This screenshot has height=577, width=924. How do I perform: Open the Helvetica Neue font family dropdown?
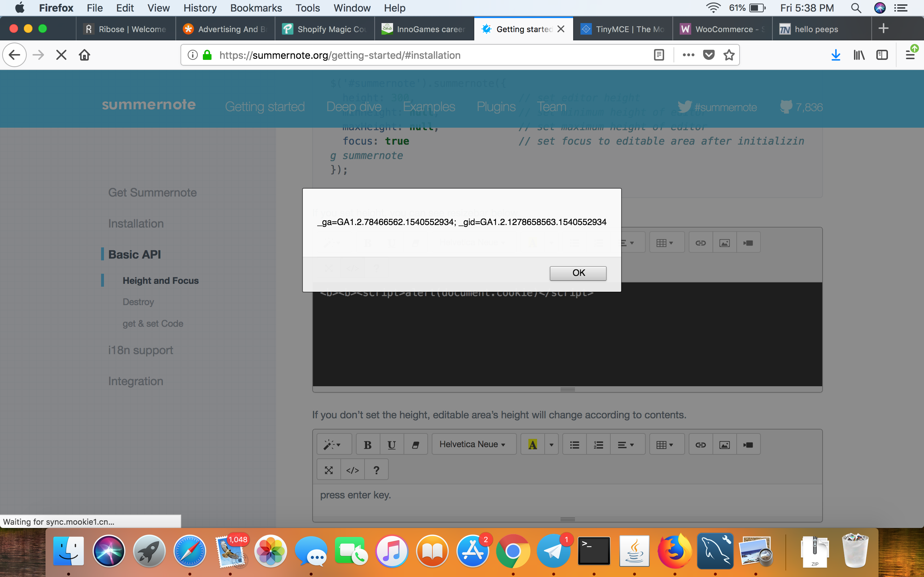pos(474,444)
